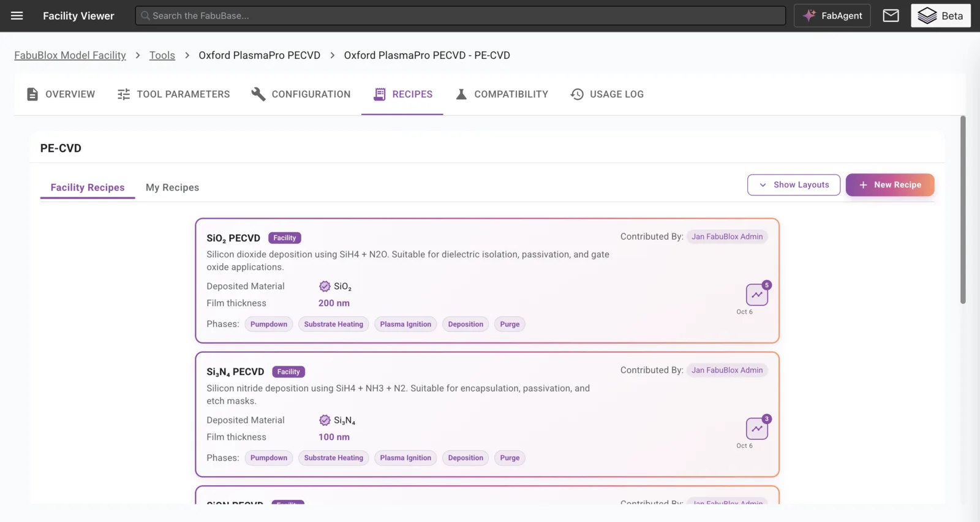
Task: Open the mail envelope icon
Action: pos(891,16)
